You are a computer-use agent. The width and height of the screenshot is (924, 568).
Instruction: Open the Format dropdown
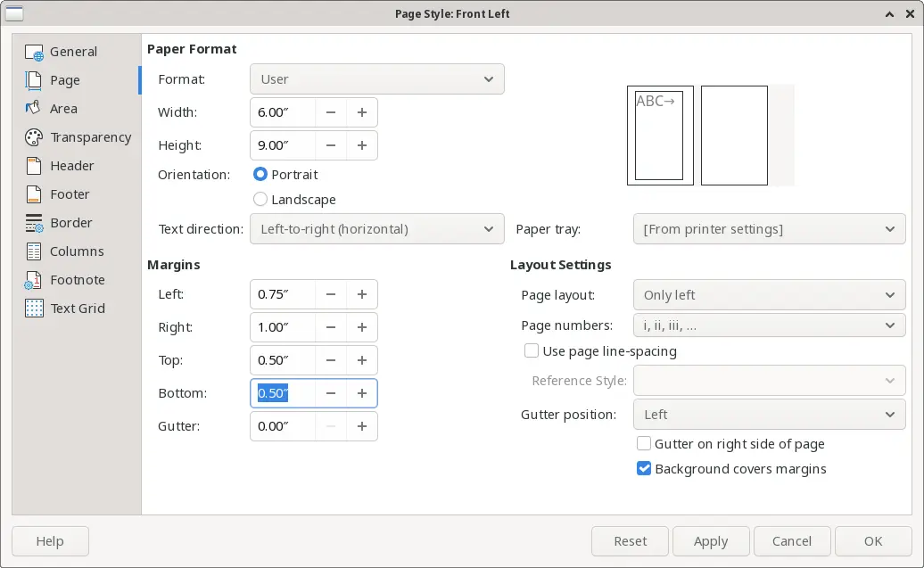377,79
